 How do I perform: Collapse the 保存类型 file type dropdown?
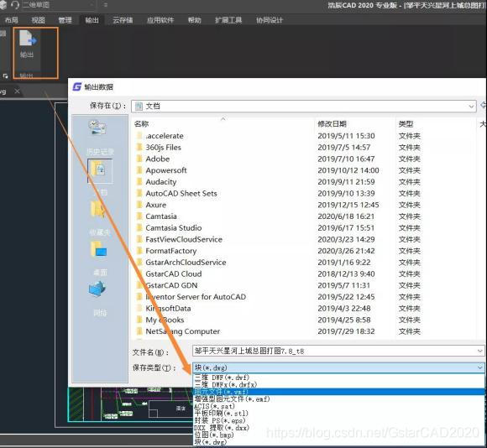coord(479,367)
